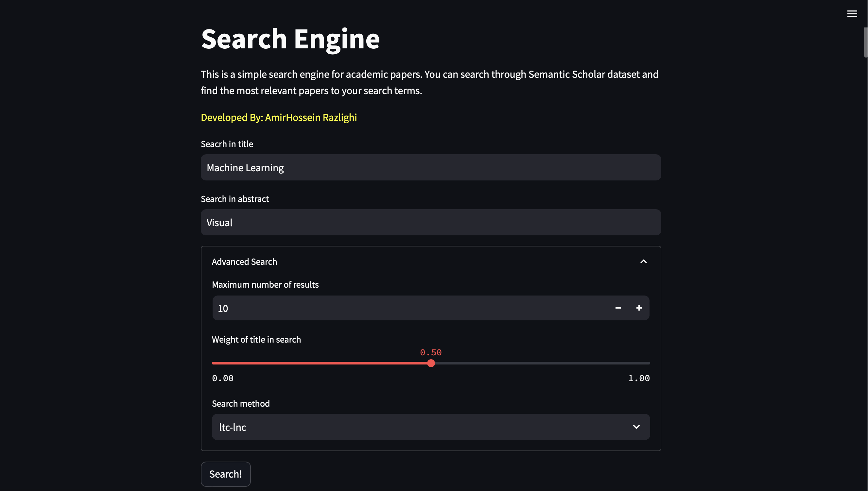Click the title search field containing Machine Learning
Screen dimensions: 868x491
pos(430,167)
